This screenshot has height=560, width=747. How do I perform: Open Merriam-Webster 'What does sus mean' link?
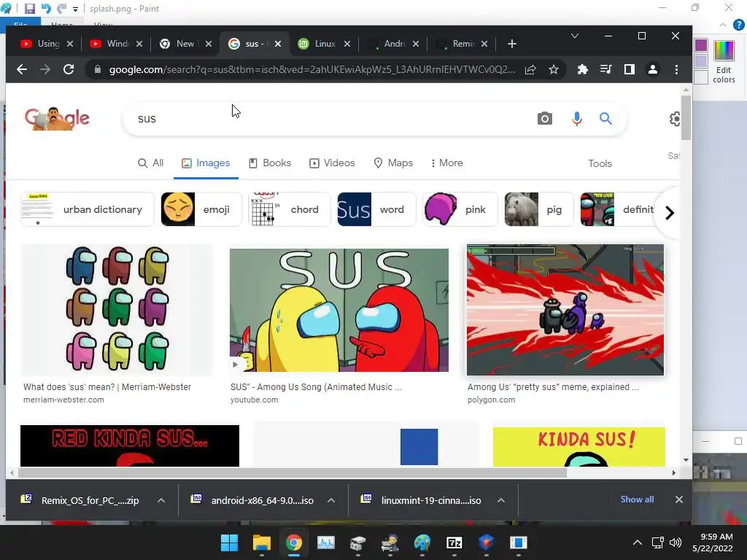(x=107, y=387)
